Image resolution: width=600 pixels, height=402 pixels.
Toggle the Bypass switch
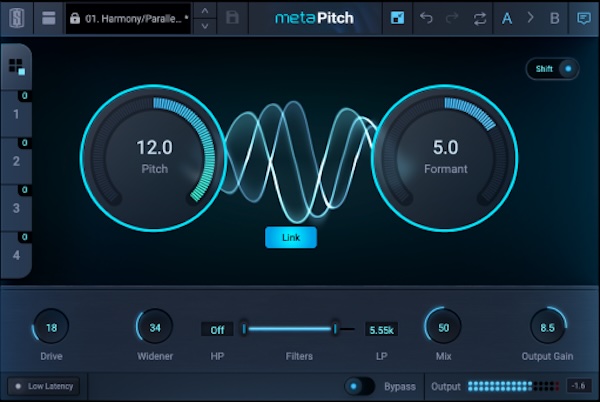point(359,386)
